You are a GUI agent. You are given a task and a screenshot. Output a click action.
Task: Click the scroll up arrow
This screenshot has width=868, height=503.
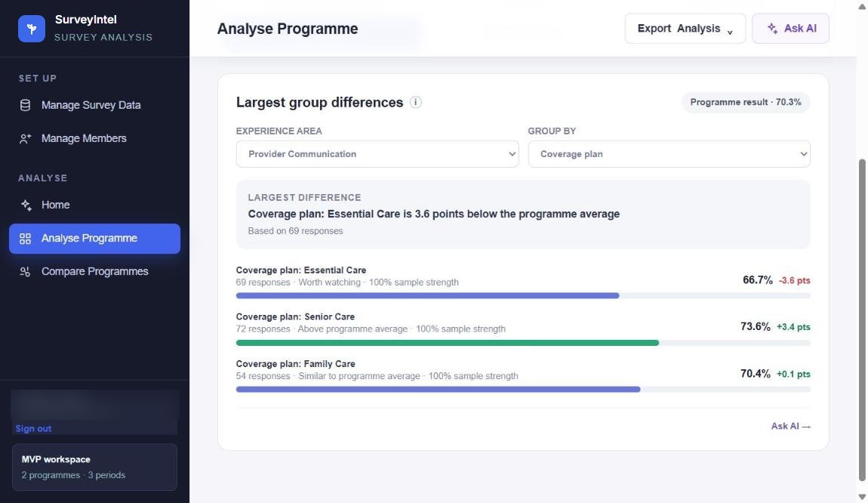point(862,5)
